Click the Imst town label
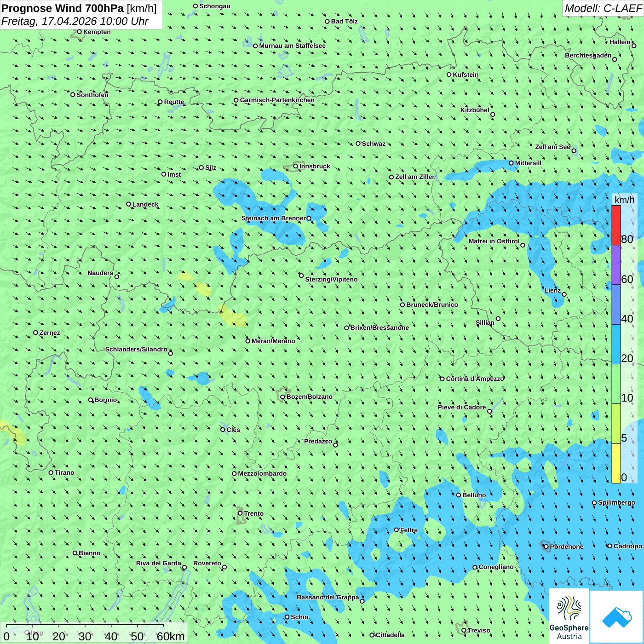The image size is (644, 644). [x=174, y=174]
